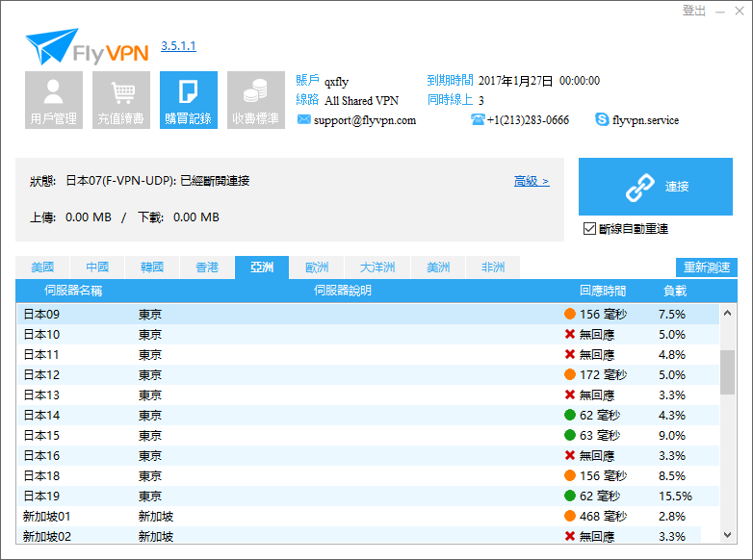Sort by the 伺服器說明 column header
The height and width of the screenshot is (560, 753).
click(x=343, y=291)
